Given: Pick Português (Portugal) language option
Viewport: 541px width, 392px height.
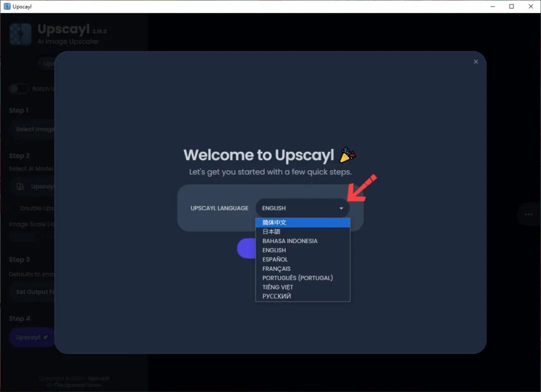Looking at the screenshot, I should coord(303,278).
